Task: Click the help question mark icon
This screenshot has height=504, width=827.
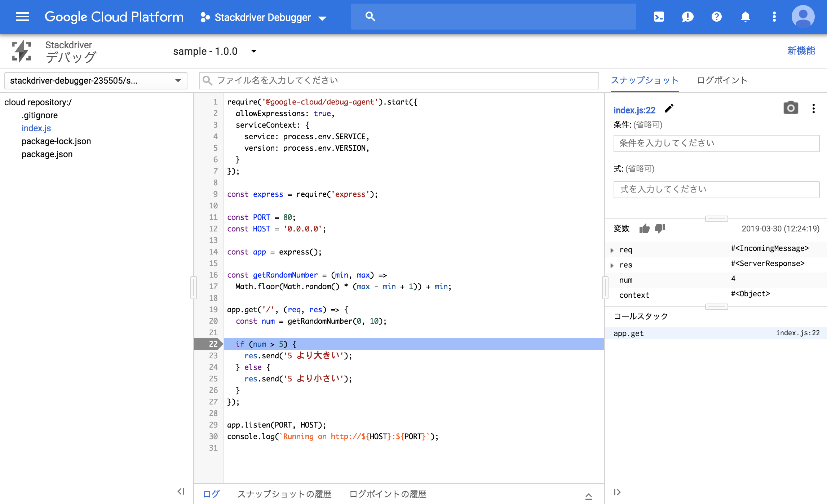Action: pyautogui.click(x=716, y=17)
